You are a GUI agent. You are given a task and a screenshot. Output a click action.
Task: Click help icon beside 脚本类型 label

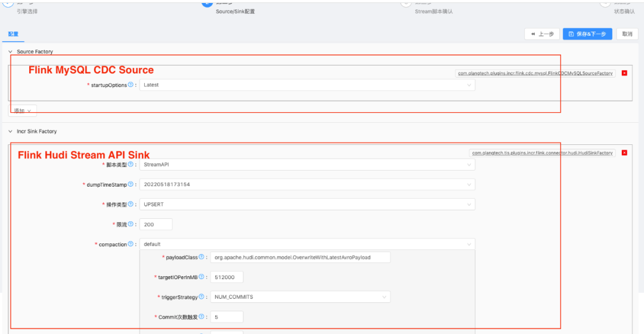coord(131,164)
